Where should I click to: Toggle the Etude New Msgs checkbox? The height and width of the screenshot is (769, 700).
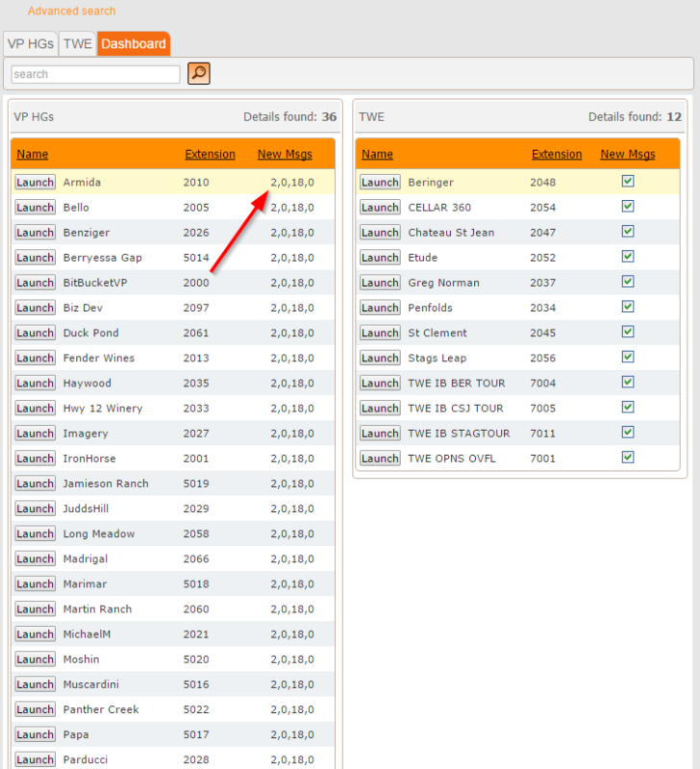tap(628, 256)
